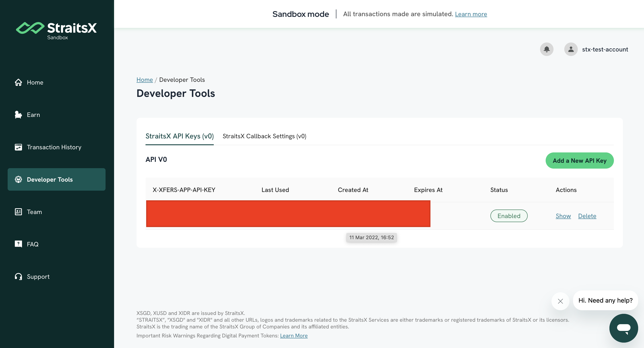The width and height of the screenshot is (644, 348).
Task: Click Delete link for the API key
Action: click(x=587, y=216)
